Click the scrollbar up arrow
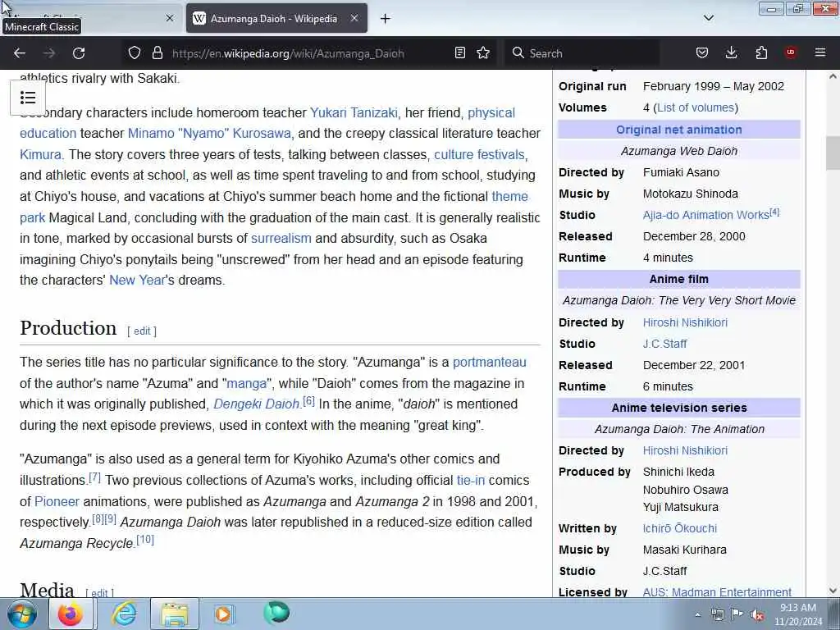 [x=833, y=76]
